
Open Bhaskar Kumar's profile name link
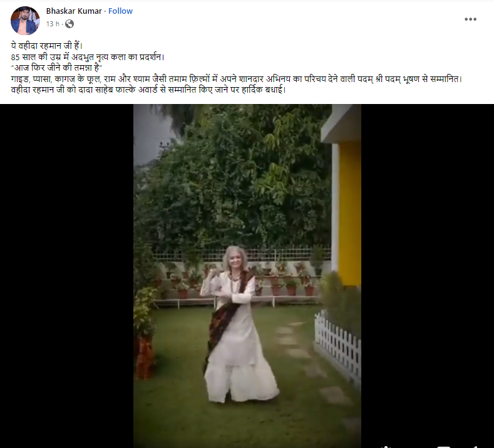[74, 11]
